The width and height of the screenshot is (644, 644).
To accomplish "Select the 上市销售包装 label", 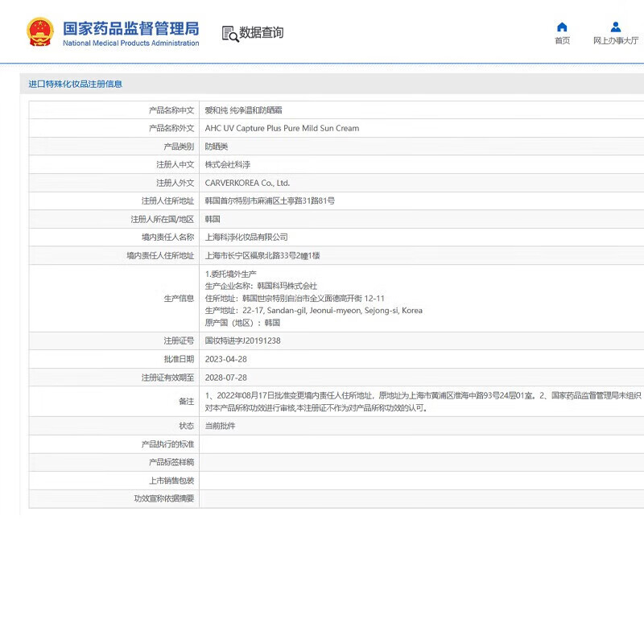I will 171,481.
